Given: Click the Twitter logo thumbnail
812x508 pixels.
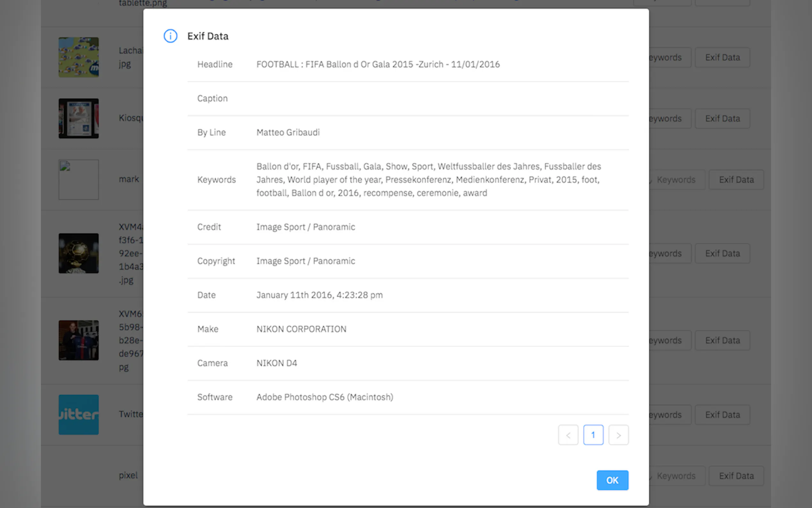Looking at the screenshot, I should (79, 415).
